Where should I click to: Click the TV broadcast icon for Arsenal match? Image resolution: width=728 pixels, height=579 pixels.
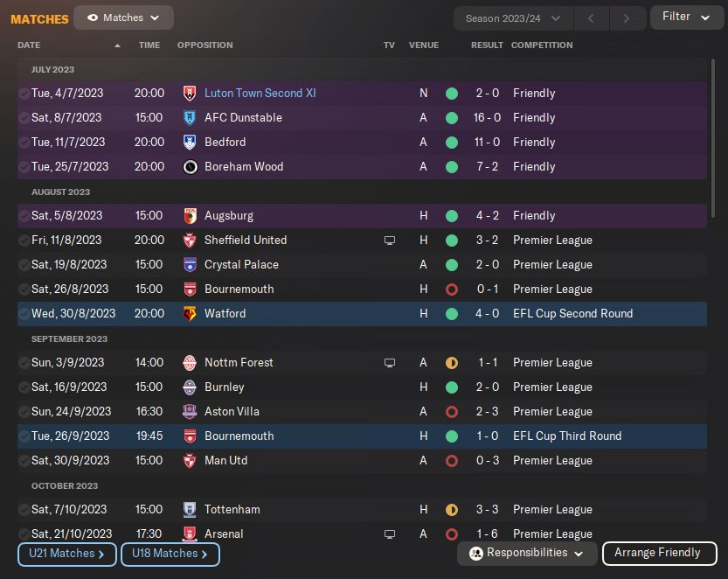click(390, 534)
